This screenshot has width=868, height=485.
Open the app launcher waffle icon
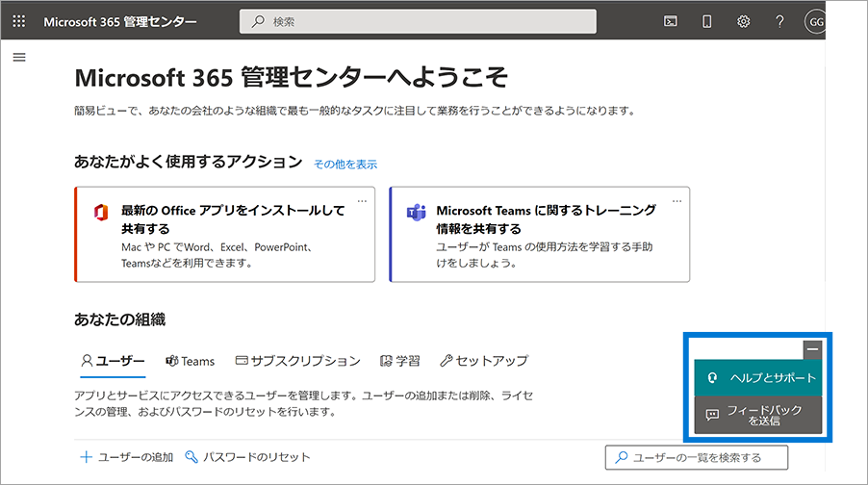click(19, 21)
